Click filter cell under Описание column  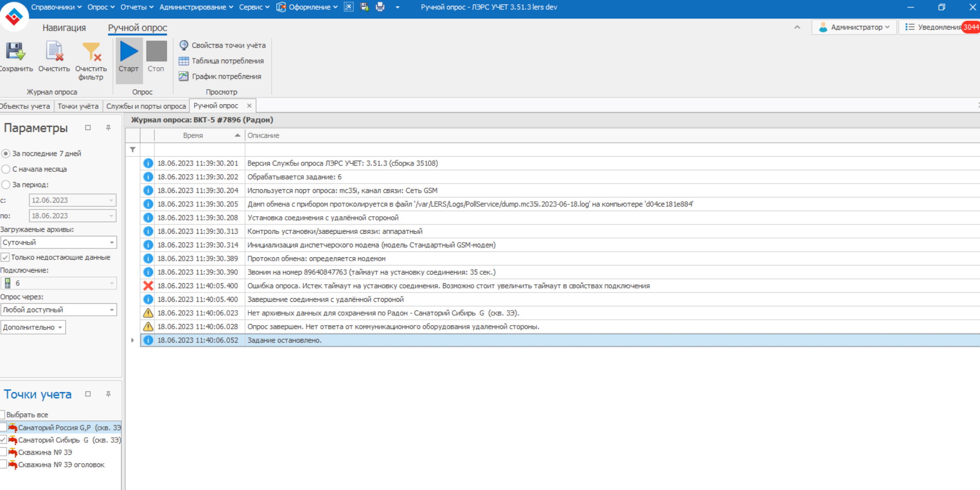click(612, 149)
